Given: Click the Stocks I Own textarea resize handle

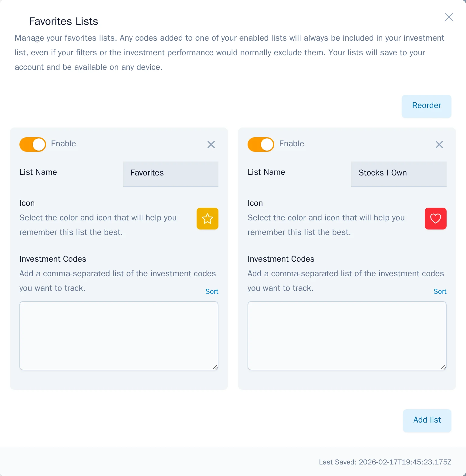Looking at the screenshot, I should point(443,367).
